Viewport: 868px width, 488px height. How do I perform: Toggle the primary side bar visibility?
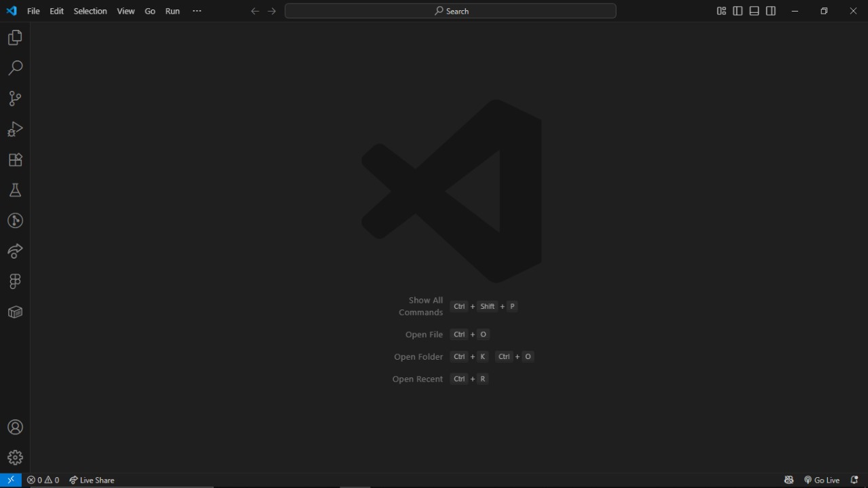point(738,11)
